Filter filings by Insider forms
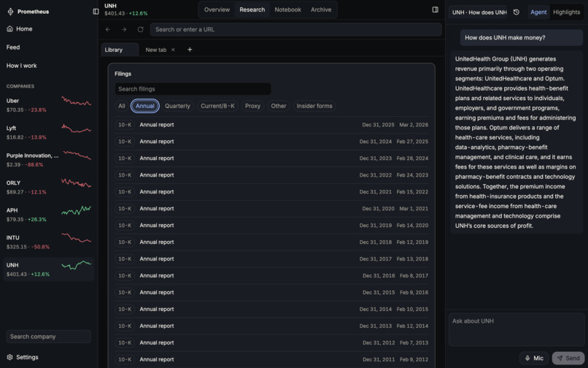Screen dimensions: 588x368 (314, 106)
